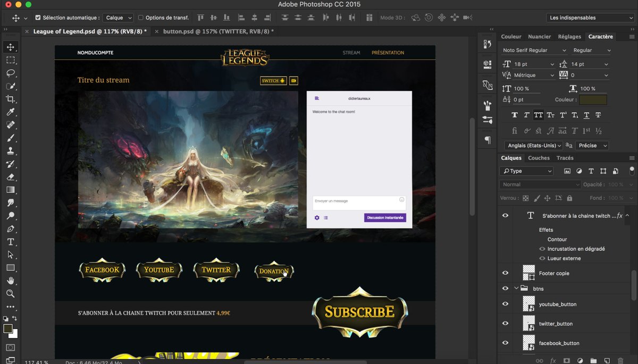Toggle Faux Italic in Caractère panel
Screen dimensions: 638x364
[x=526, y=115]
